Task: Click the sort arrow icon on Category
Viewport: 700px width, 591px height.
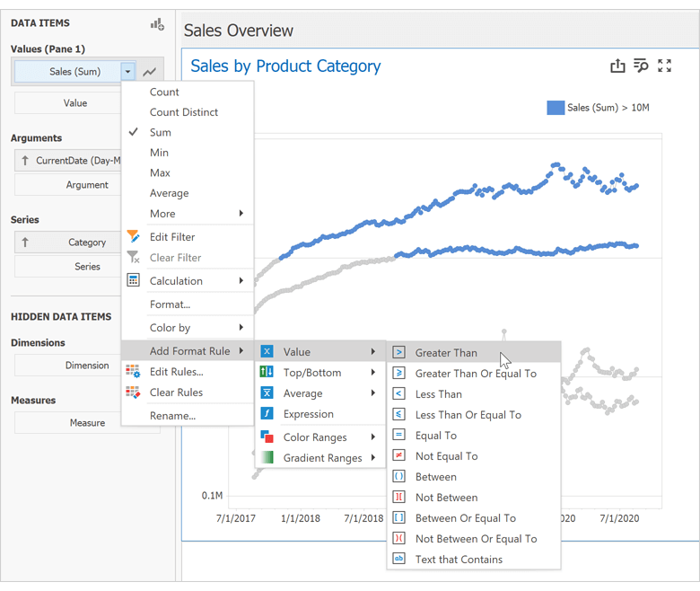Action: point(25,243)
